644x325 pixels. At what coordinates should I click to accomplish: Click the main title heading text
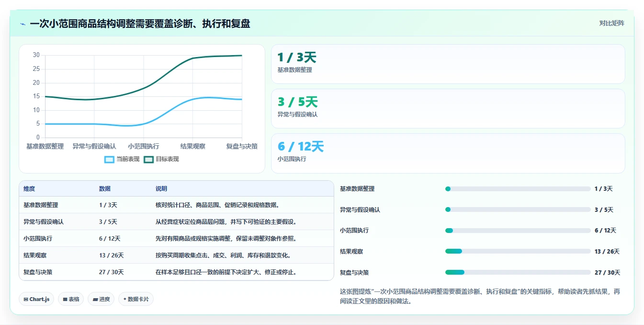click(x=140, y=24)
